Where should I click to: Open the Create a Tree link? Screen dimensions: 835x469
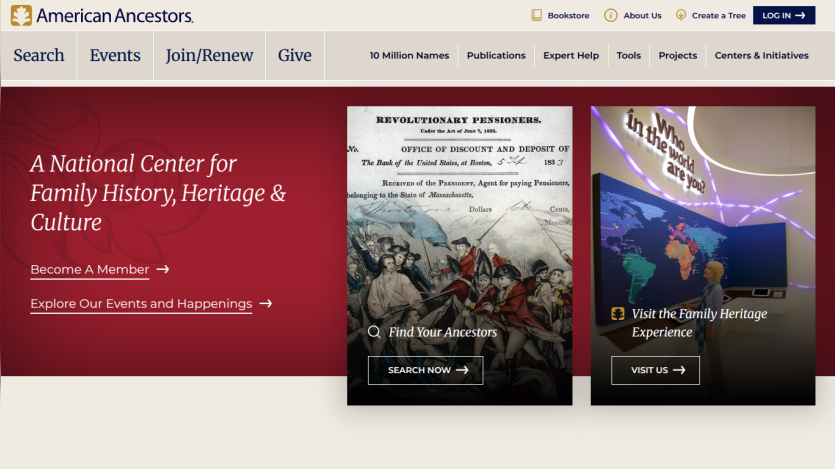tap(718, 16)
